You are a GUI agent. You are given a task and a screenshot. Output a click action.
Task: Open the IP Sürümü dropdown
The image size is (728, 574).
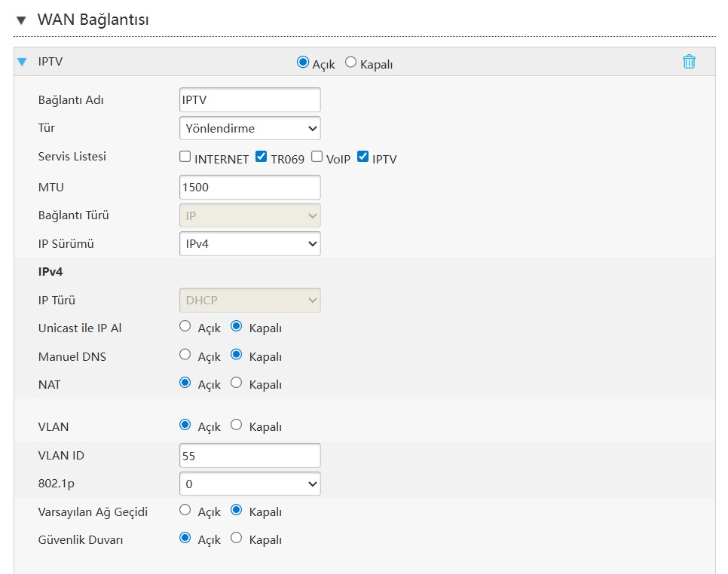click(x=249, y=243)
